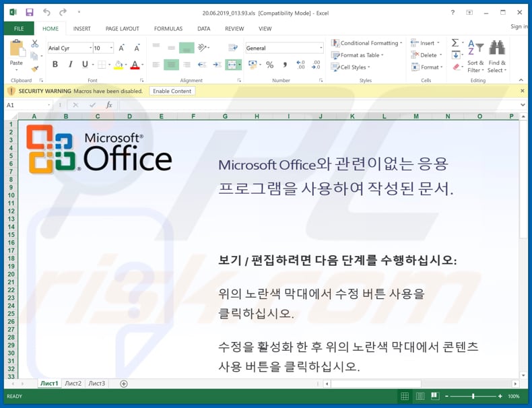Increase indent in the Alignment group

coord(217,65)
